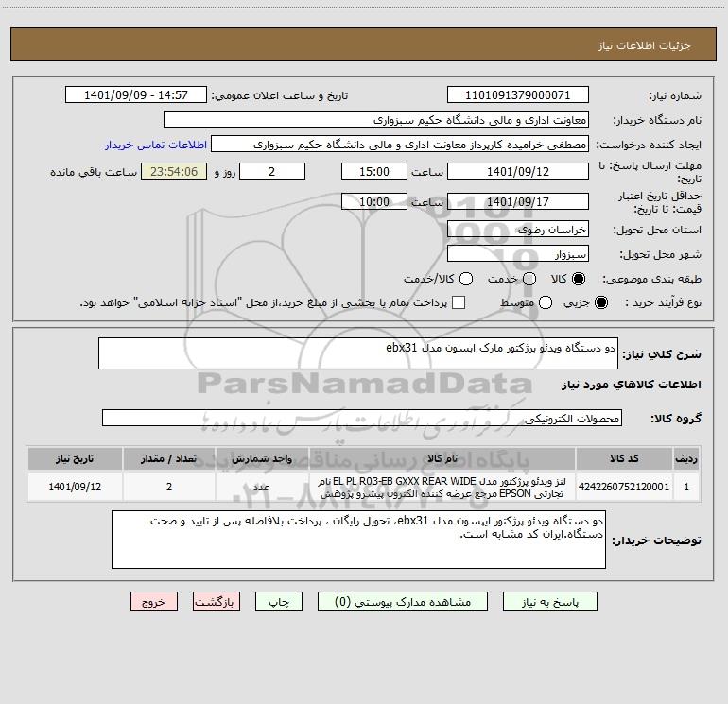Click the چاپ print button
The height and width of the screenshot is (704, 728).
tap(279, 602)
